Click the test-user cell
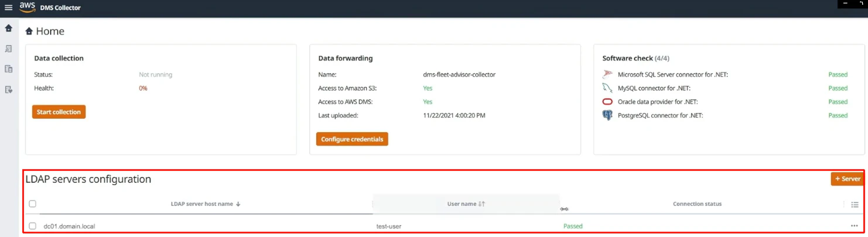Viewport: 868px width, 237px height. coord(389,226)
